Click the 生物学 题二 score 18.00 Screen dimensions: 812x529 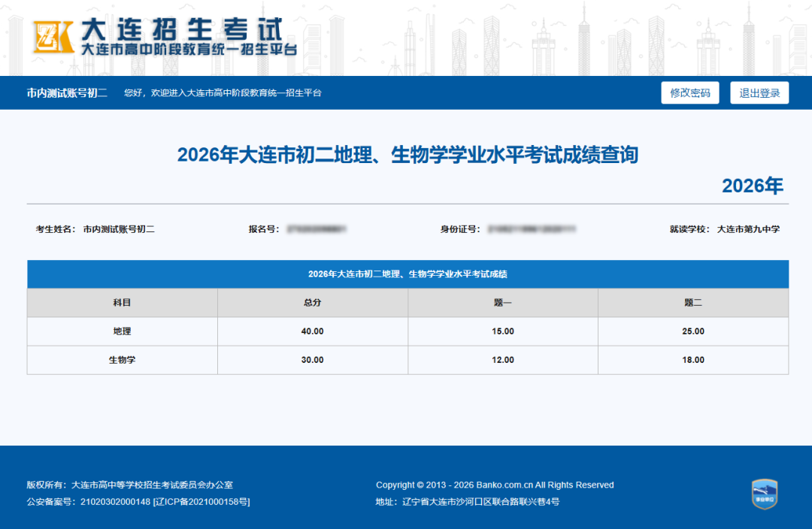point(693,360)
